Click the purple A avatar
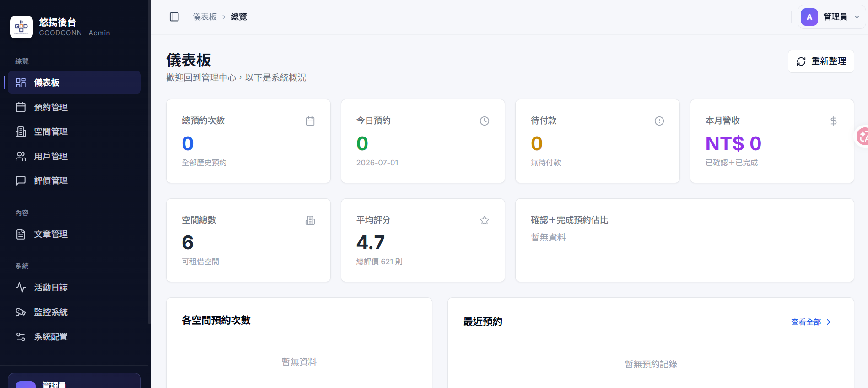This screenshot has height=388, width=868. [809, 17]
